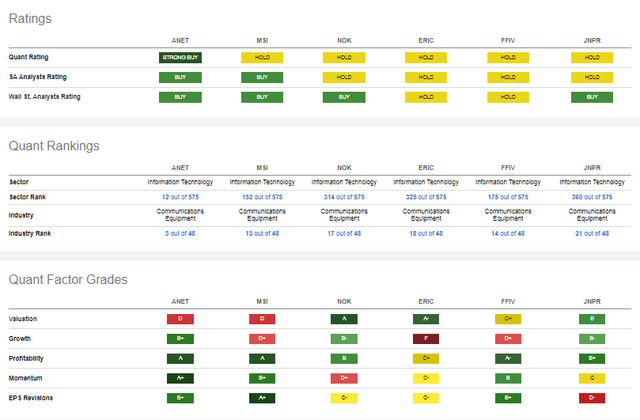Click the 'Profitability' row label

click(x=26, y=358)
